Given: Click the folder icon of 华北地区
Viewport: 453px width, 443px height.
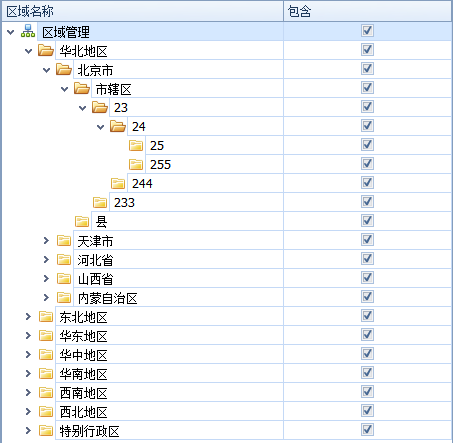Looking at the screenshot, I should tap(46, 50).
